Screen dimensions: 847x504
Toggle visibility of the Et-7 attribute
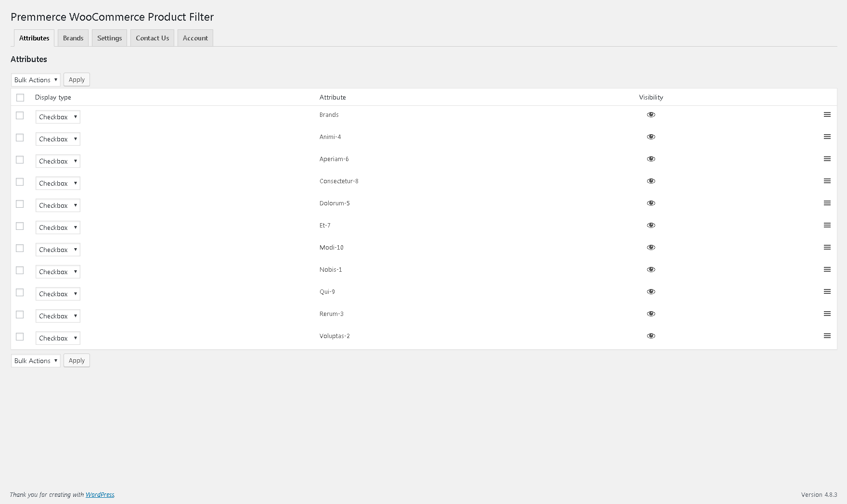(651, 225)
